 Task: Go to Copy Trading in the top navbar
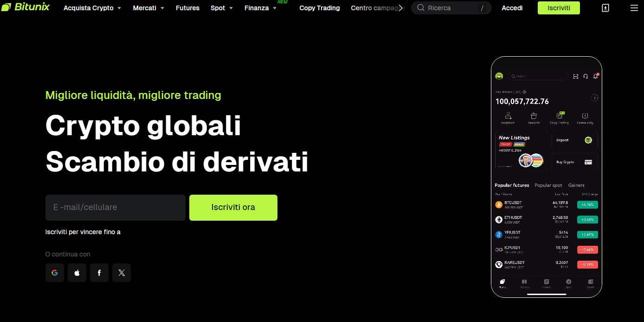click(x=320, y=8)
